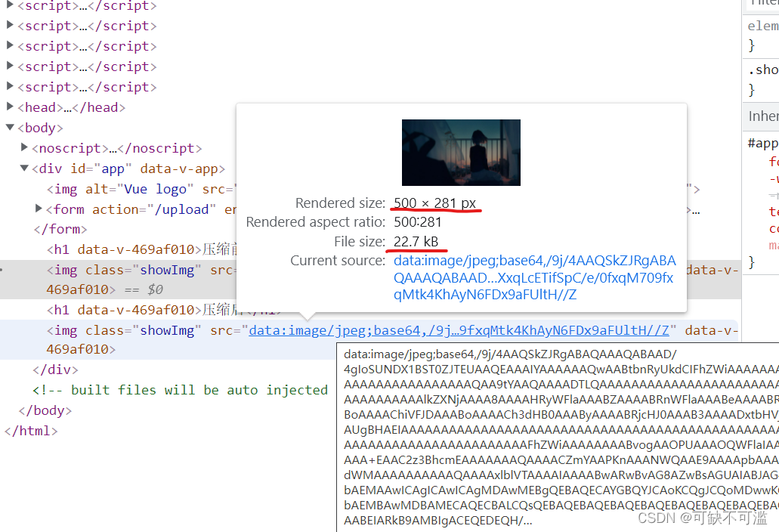Collapse the div id="app" node
This screenshot has height=532, width=779.
tap(24, 168)
